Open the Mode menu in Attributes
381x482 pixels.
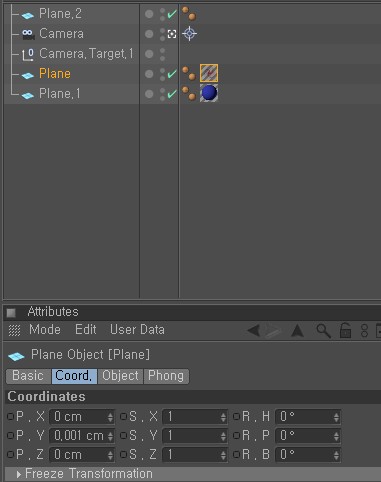point(45,330)
